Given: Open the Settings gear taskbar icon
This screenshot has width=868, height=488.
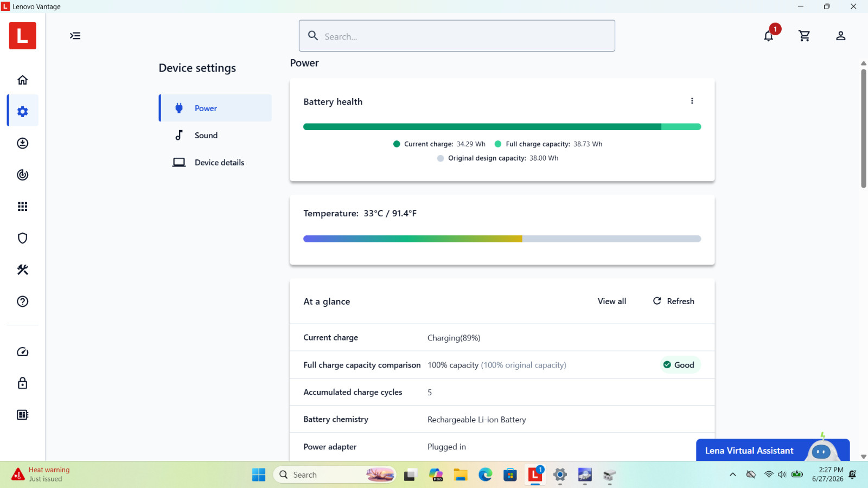Looking at the screenshot, I should (560, 475).
